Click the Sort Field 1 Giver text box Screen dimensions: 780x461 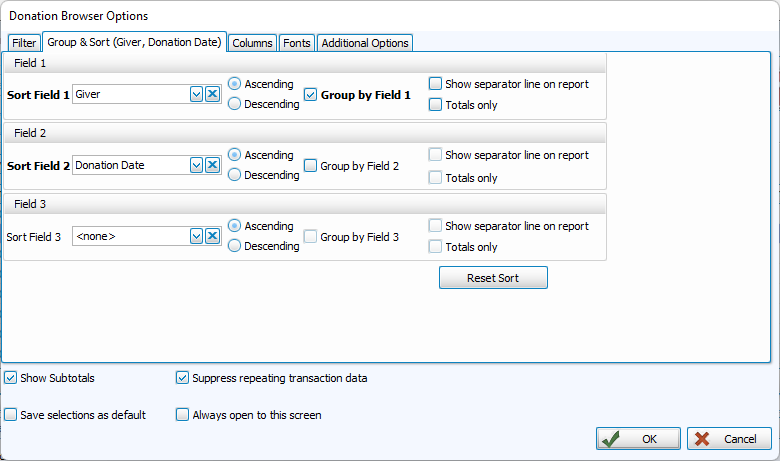coord(130,94)
